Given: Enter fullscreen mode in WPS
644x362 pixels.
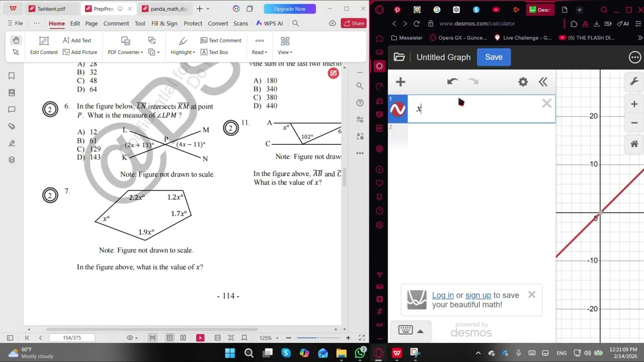Looking at the screenshot, I should click(362, 338).
